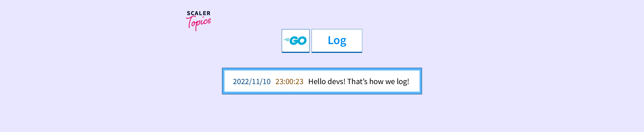Click the brown timestamp 23:00:23
The image size is (644, 132).
tap(289, 82)
